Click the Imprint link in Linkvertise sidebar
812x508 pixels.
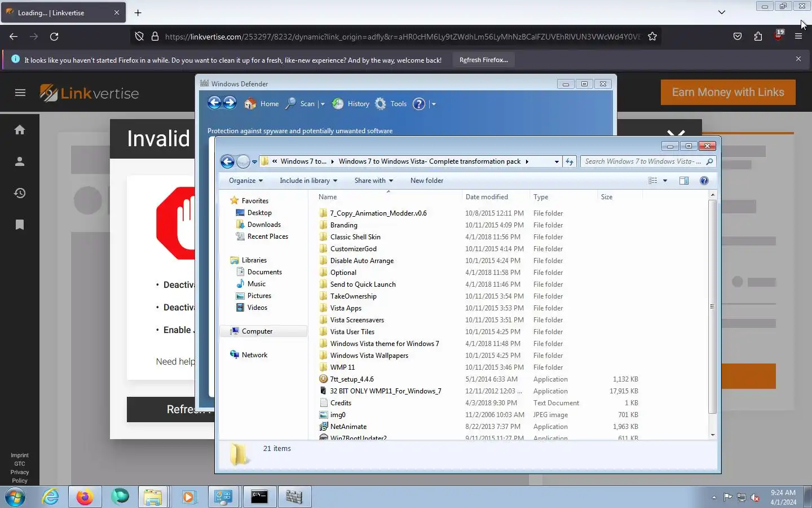20,456
